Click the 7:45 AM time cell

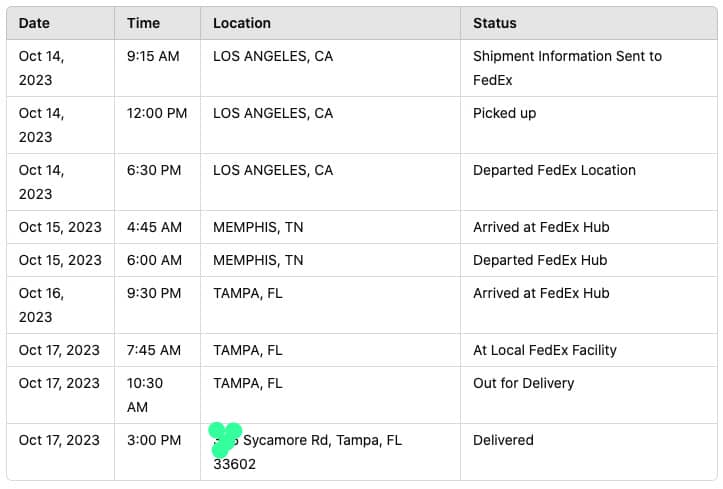[154, 350]
